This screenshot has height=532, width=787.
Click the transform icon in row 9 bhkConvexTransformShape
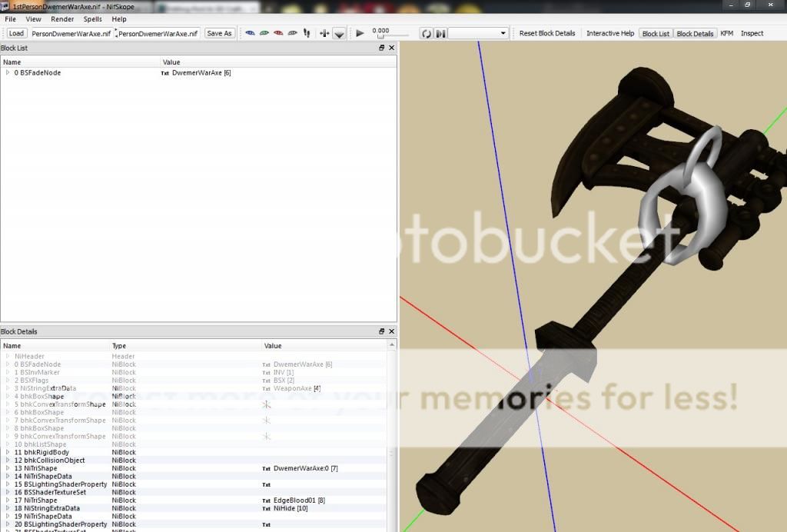(267, 437)
